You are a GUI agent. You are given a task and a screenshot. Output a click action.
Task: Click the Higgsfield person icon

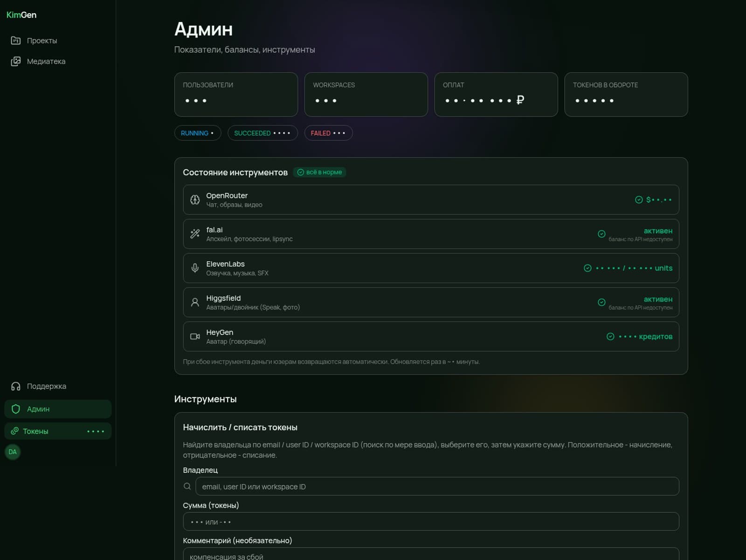coord(195,302)
